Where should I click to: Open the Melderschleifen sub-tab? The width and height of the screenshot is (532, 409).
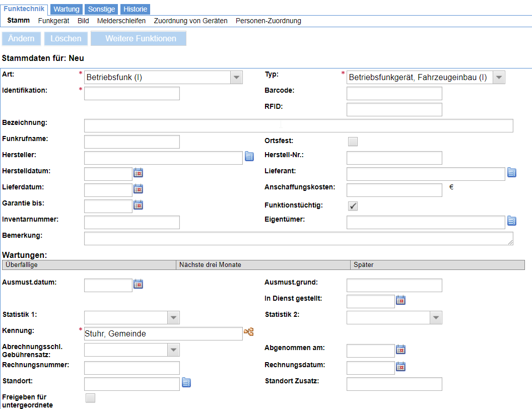(121, 21)
